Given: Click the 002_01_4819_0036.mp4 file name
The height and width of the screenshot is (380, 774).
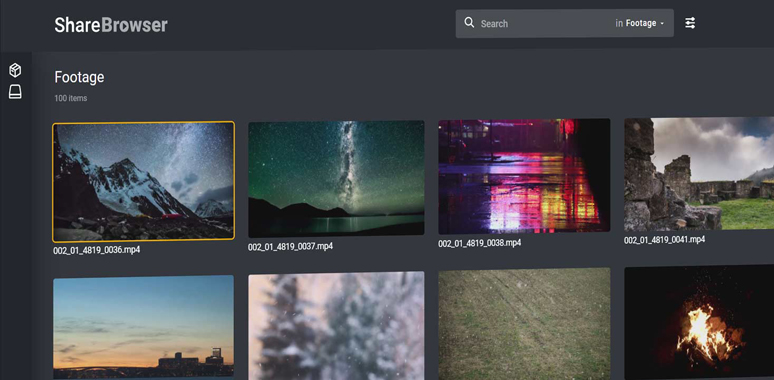Looking at the screenshot, I should tap(97, 250).
